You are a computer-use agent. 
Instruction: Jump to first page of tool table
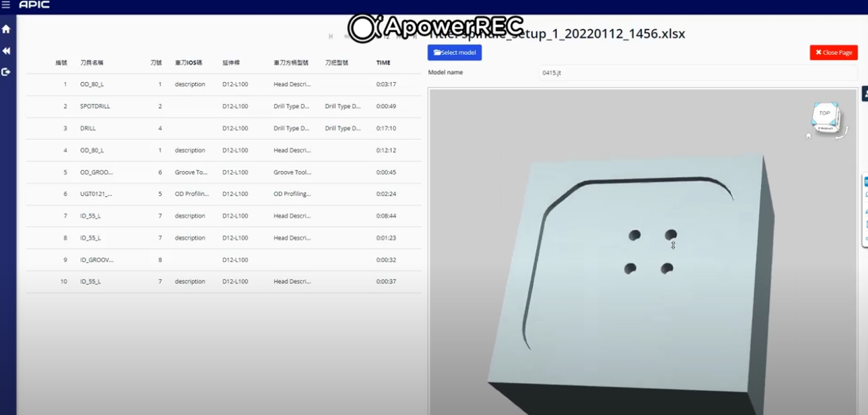[x=331, y=36]
